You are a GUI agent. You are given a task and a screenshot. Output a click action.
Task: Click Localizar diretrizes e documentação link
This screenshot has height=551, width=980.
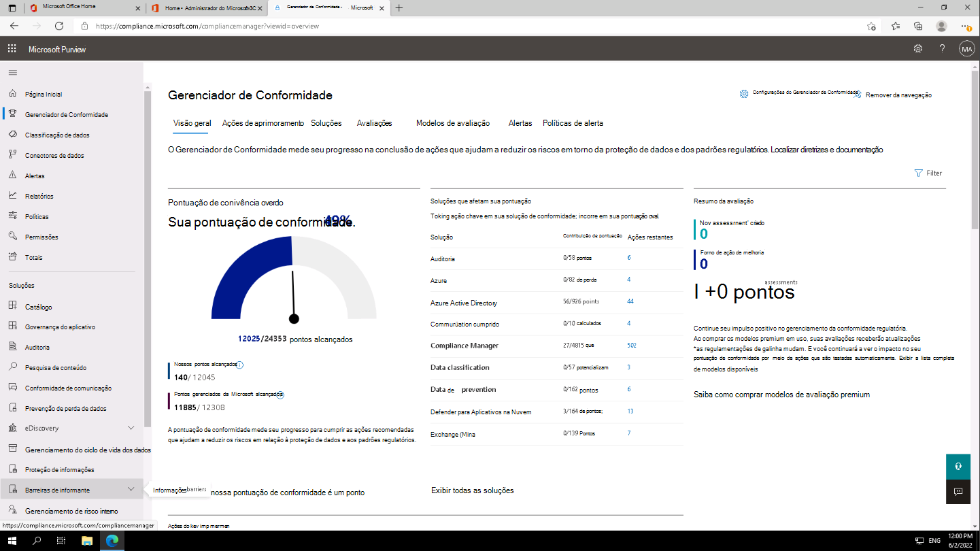(827, 150)
